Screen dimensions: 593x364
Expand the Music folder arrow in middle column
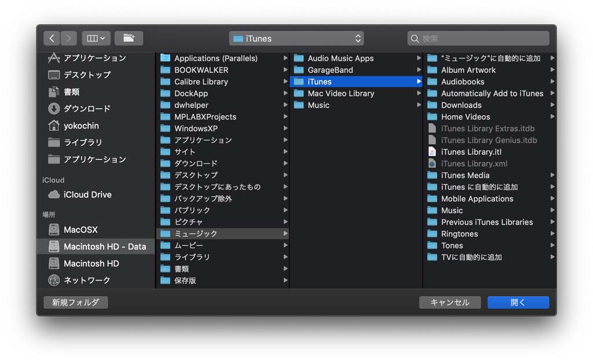[419, 105]
